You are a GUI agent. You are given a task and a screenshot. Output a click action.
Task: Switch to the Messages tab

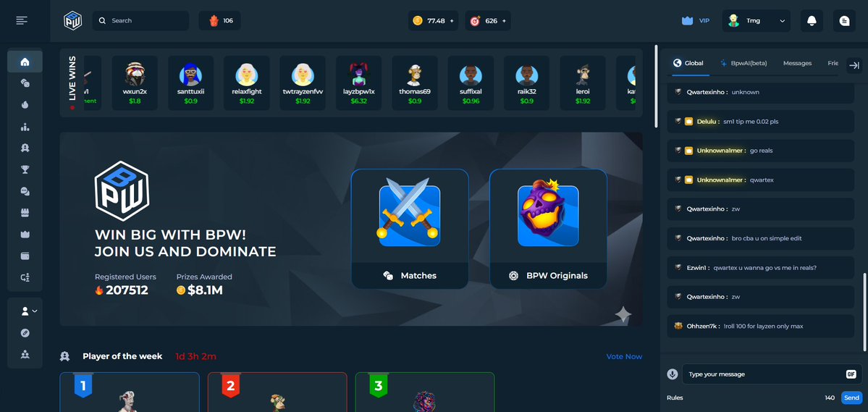pyautogui.click(x=797, y=63)
